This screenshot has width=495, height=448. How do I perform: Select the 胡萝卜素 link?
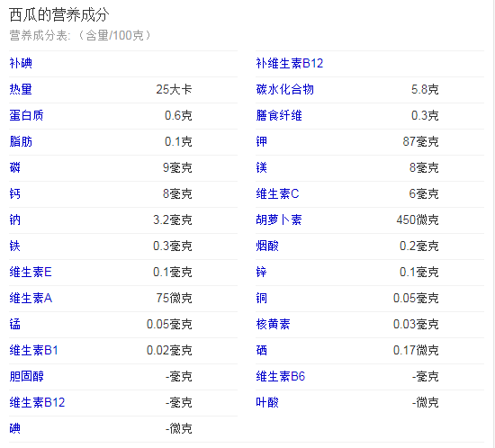coord(279,220)
